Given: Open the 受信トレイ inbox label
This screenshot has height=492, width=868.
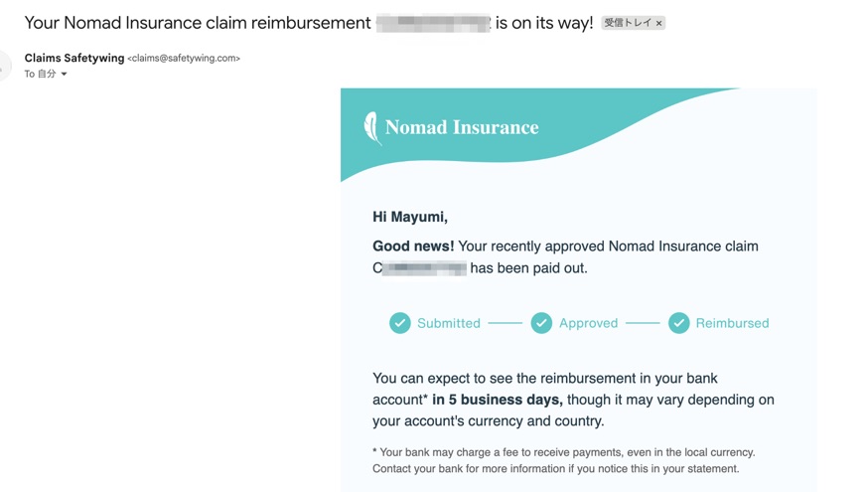Looking at the screenshot, I should pyautogui.click(x=628, y=23).
